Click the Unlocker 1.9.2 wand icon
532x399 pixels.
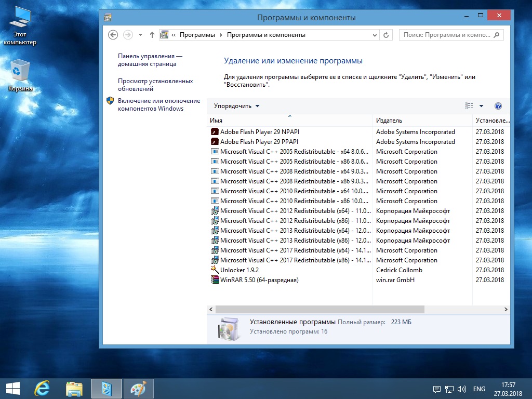[x=215, y=270]
